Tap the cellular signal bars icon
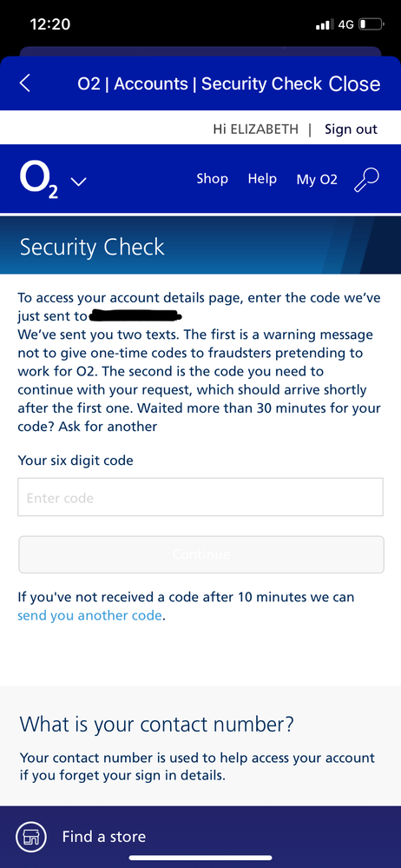The image size is (401, 868). pos(324,24)
